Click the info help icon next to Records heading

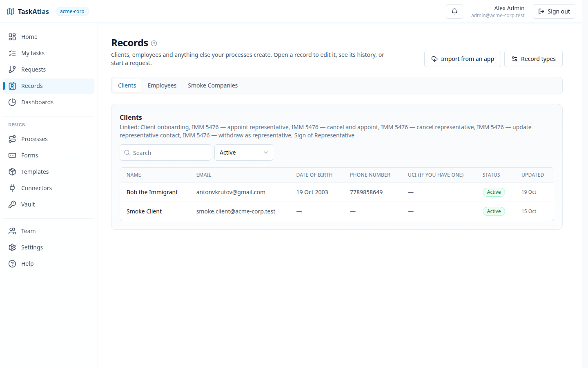pyautogui.click(x=154, y=43)
